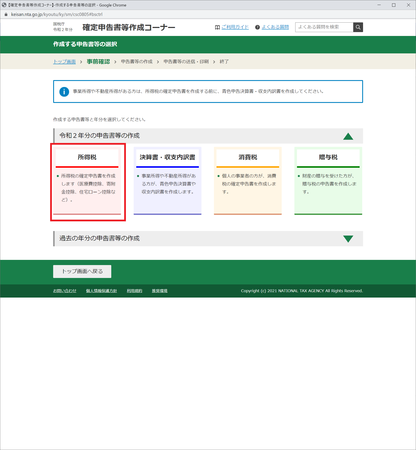
Task: Click the book icon beside ご利用ガイド
Action: 217,27
